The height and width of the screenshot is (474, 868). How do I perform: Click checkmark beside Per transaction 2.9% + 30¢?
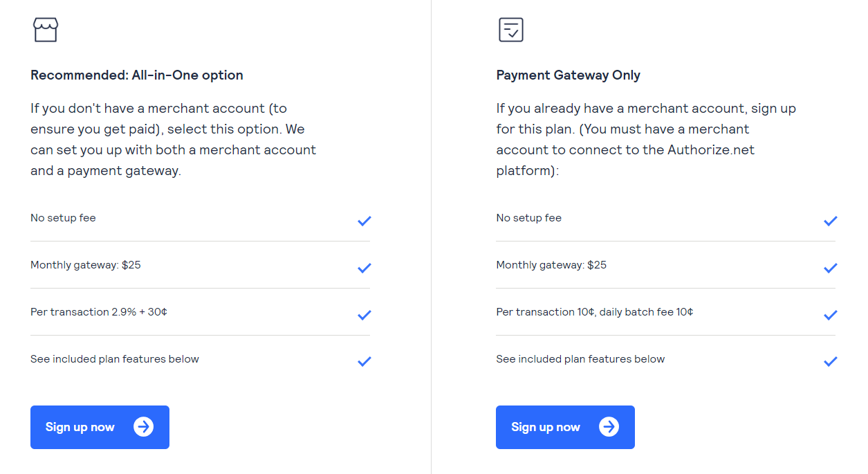(x=364, y=315)
